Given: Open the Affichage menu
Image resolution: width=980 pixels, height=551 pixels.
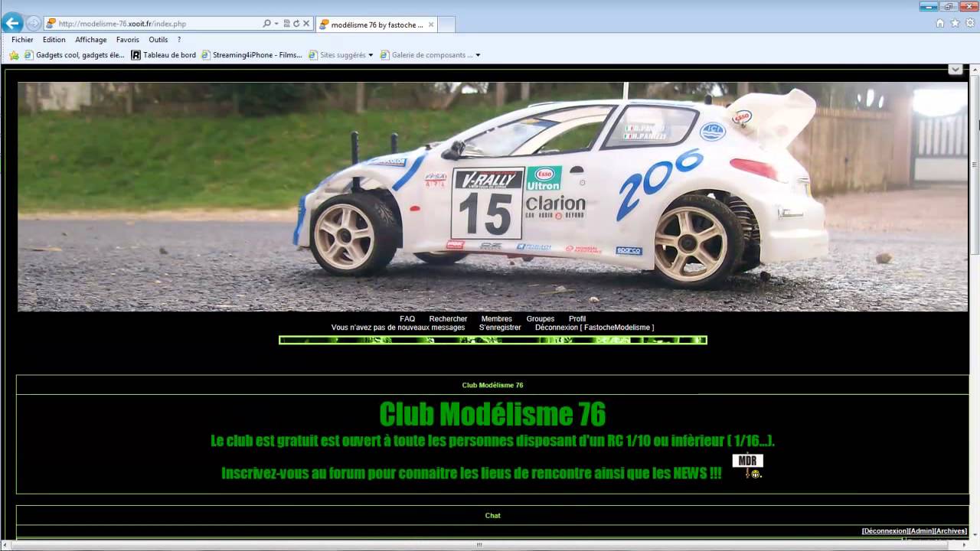Looking at the screenshot, I should pyautogui.click(x=91, y=40).
